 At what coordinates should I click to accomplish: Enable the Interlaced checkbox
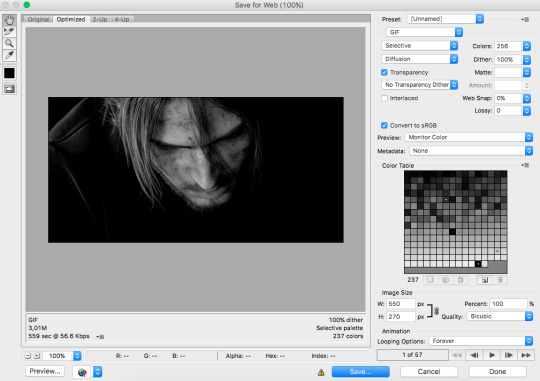coord(384,98)
